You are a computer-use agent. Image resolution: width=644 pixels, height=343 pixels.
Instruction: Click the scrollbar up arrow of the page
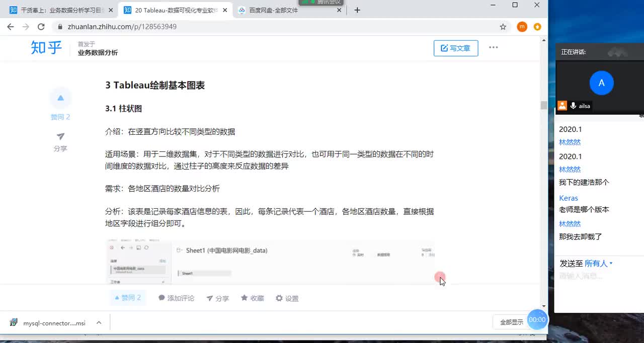[x=543, y=40]
